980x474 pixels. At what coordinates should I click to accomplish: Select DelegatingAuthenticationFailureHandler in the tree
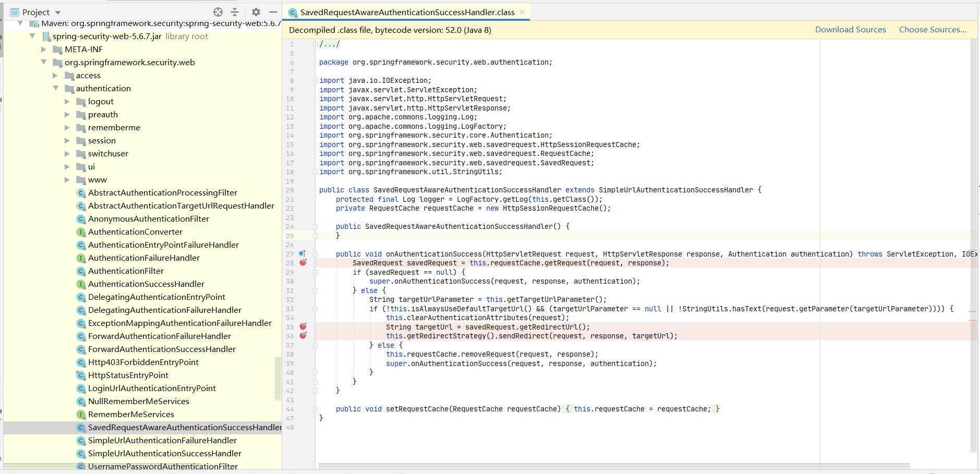coord(164,310)
